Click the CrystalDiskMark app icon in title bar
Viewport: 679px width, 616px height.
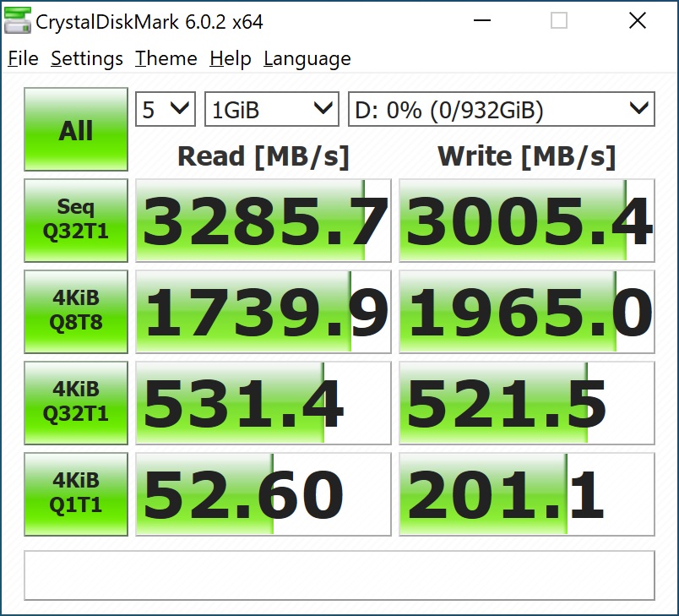18,21
